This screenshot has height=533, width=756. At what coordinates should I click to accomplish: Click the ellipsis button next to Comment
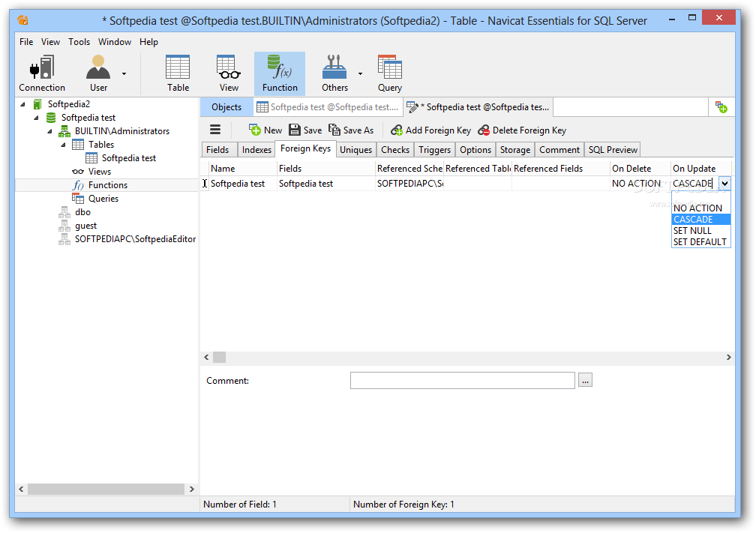[585, 380]
